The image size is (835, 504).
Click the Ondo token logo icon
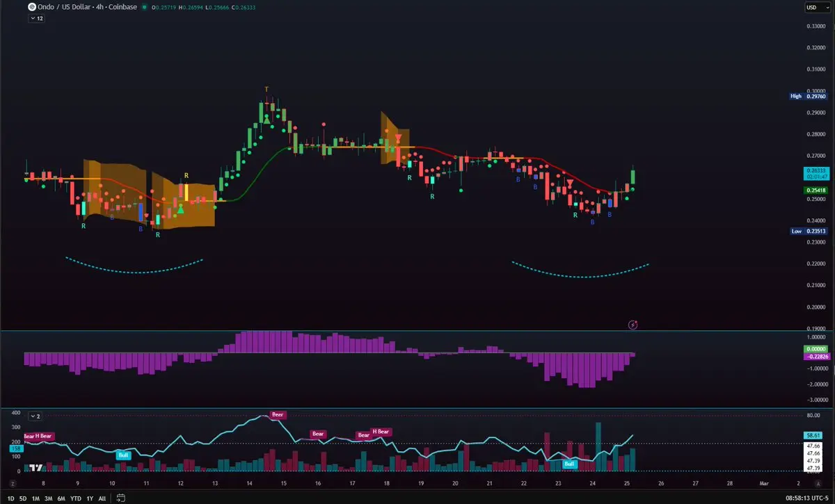[31, 7]
